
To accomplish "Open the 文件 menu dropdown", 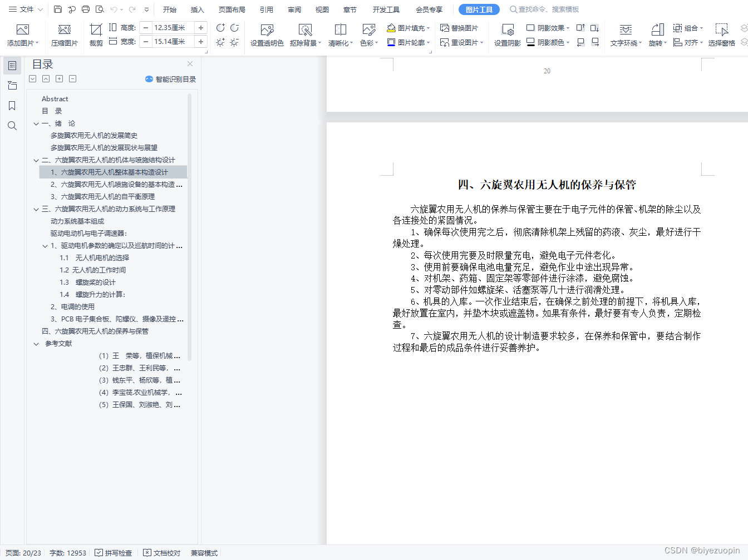I will [x=26, y=9].
